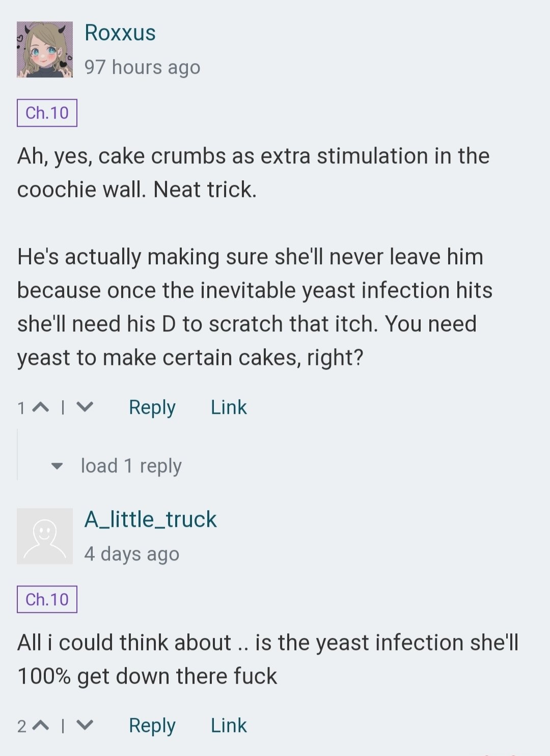This screenshot has height=756, width=550.
Task: Open the Roxxus username profile
Action: click(120, 33)
